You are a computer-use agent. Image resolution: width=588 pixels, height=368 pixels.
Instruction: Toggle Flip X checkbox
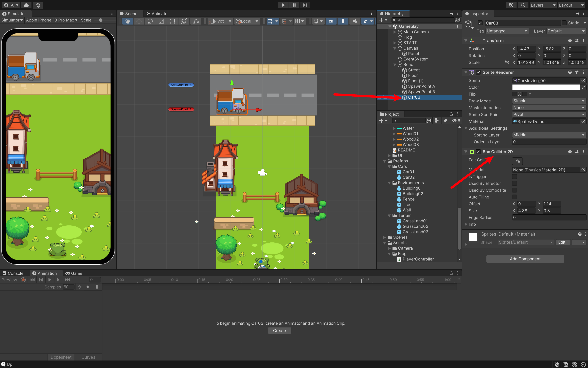[514, 94]
